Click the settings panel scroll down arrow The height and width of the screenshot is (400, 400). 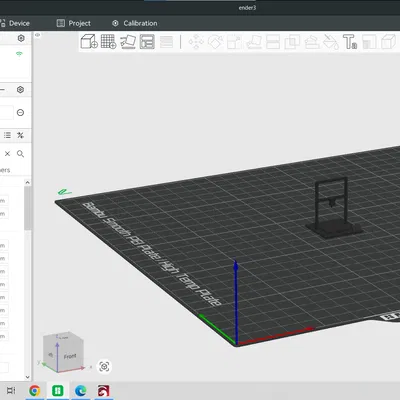[x=27, y=377]
